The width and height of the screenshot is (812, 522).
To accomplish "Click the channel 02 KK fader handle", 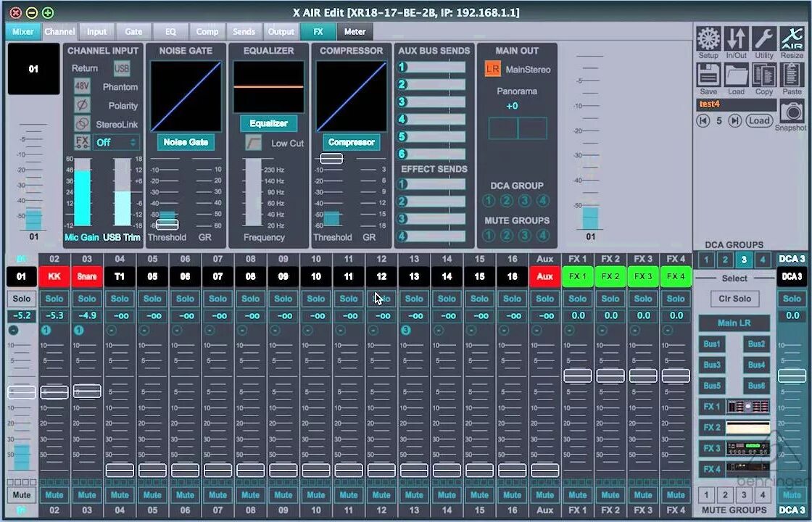I will point(54,392).
